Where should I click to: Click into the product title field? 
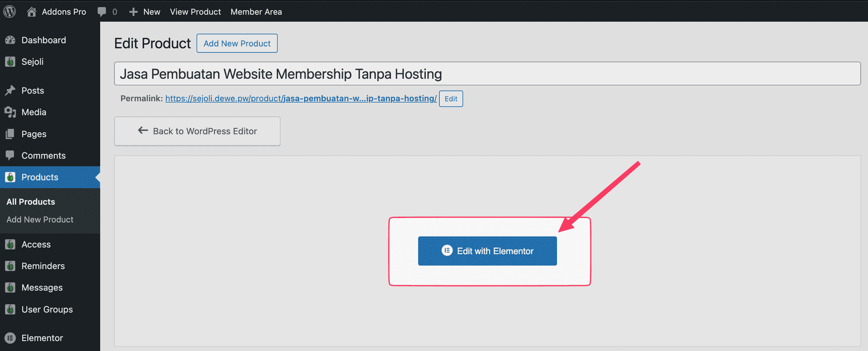click(487, 74)
